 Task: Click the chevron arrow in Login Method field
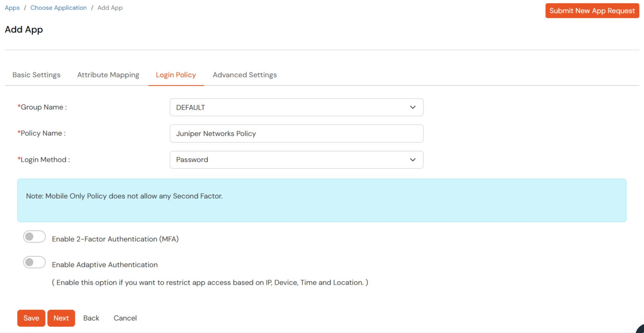coord(413,160)
